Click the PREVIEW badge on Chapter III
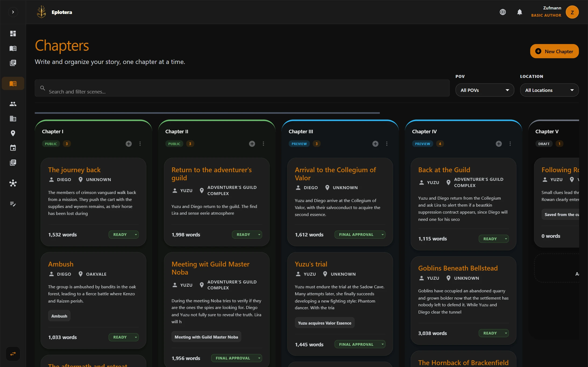Image resolution: width=588 pixels, height=367 pixels. point(299,144)
